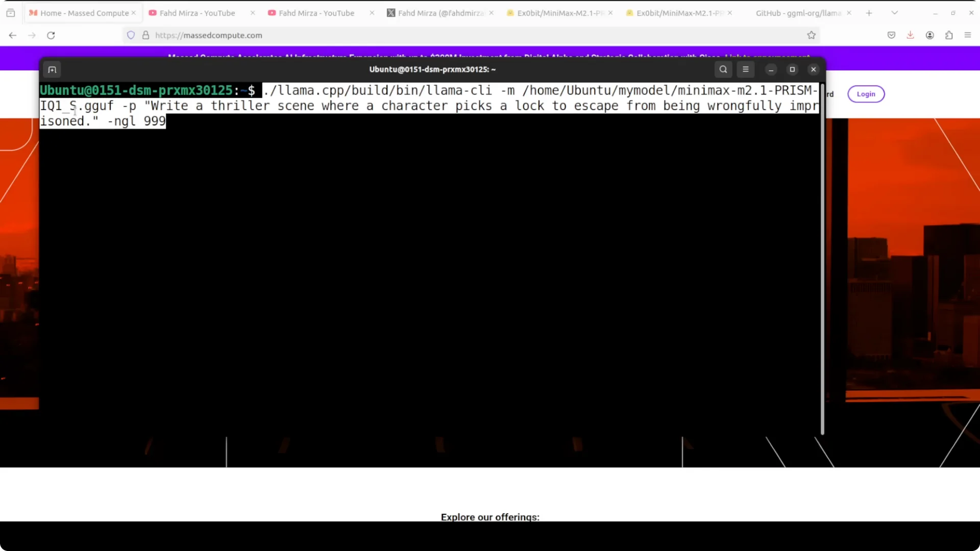Close the first Fahd Mirza YouTube tab
The height and width of the screenshot is (551, 980).
(x=253, y=13)
